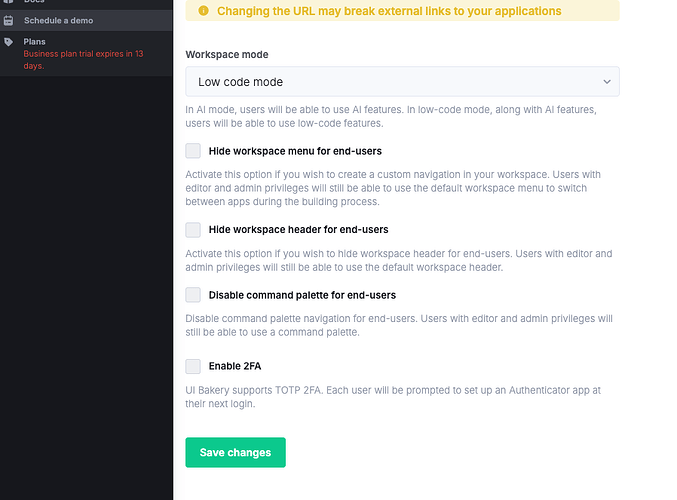
Task: Open Schedule a demo in sidebar
Action: 58,20
